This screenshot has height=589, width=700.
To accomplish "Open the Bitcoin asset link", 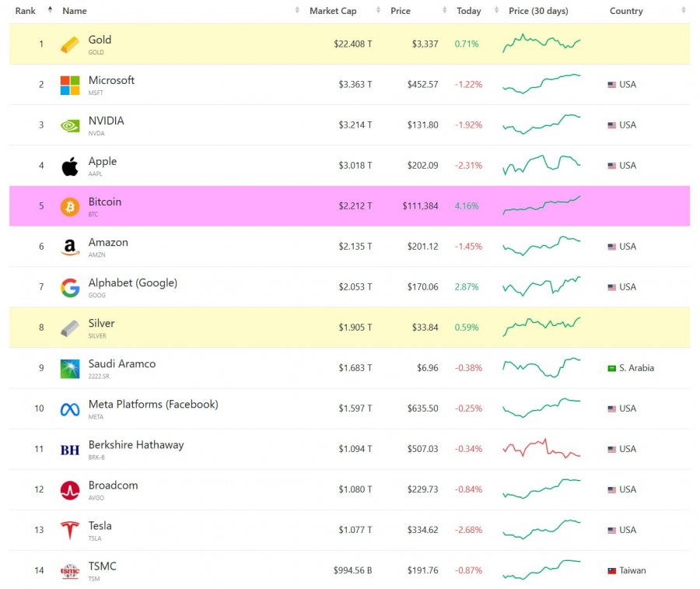I will (105, 202).
